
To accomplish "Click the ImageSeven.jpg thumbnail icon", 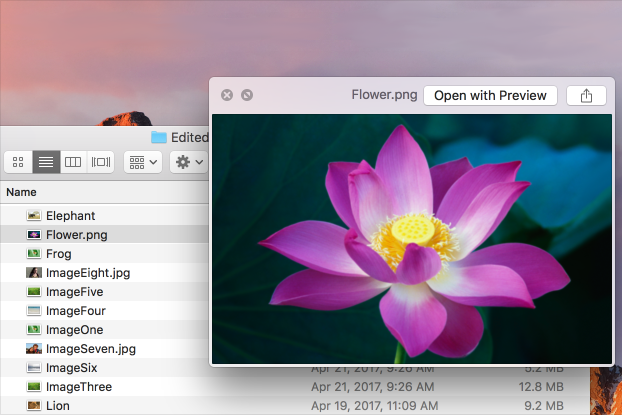I will click(x=34, y=349).
